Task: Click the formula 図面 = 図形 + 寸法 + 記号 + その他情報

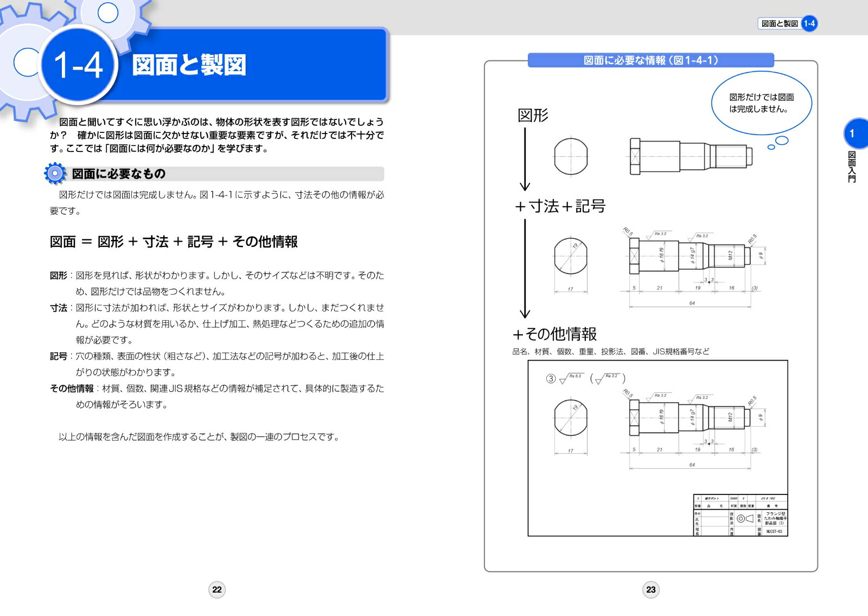Action: pyautogui.click(x=174, y=242)
